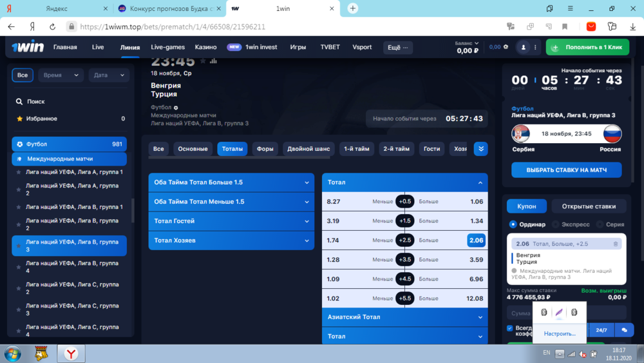Switch to the Live navigation item
Screen dimensions: 644x363
coord(98,47)
